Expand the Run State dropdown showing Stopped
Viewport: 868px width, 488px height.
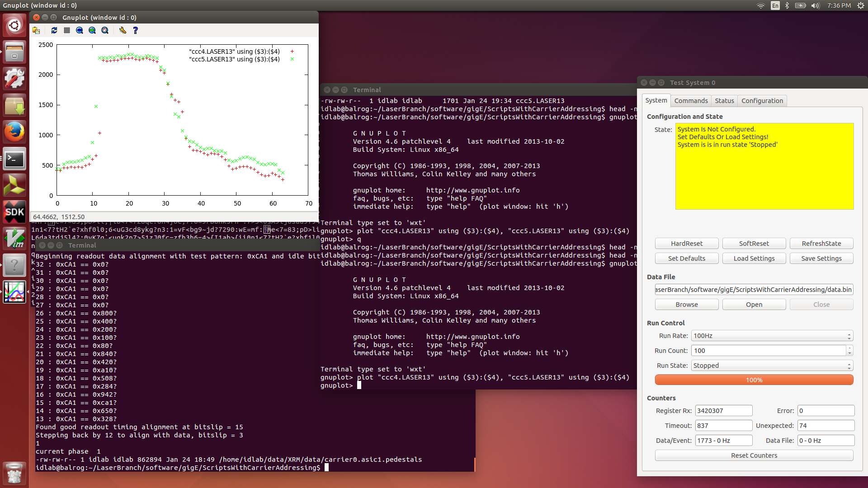coord(772,366)
